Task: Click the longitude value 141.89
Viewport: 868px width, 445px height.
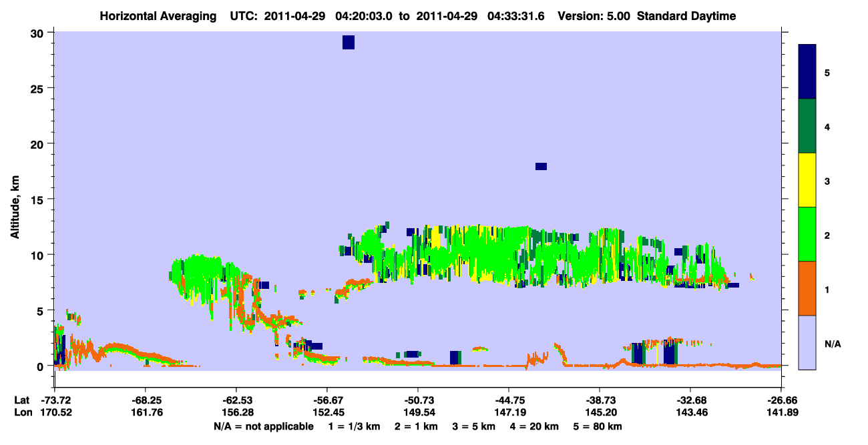Action: click(x=781, y=413)
